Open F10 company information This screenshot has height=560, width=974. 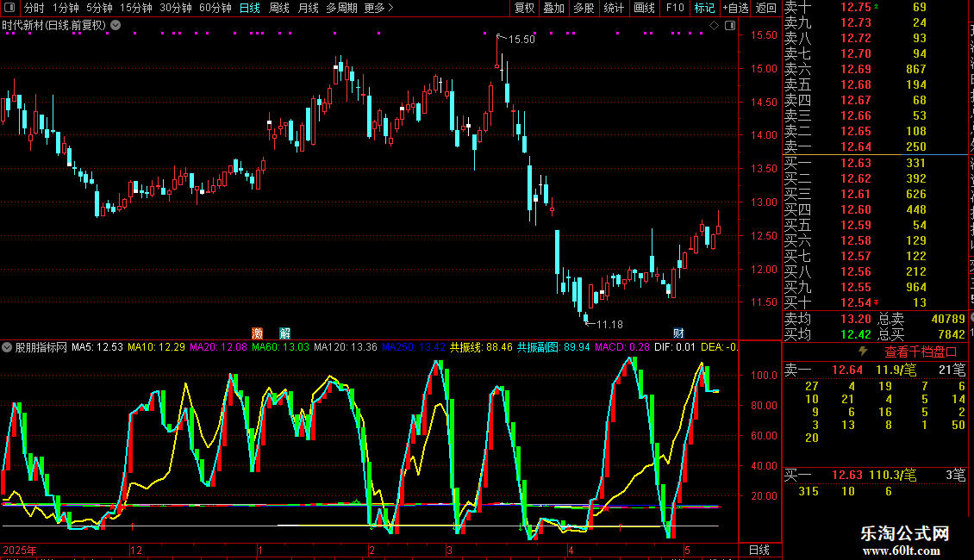point(675,8)
